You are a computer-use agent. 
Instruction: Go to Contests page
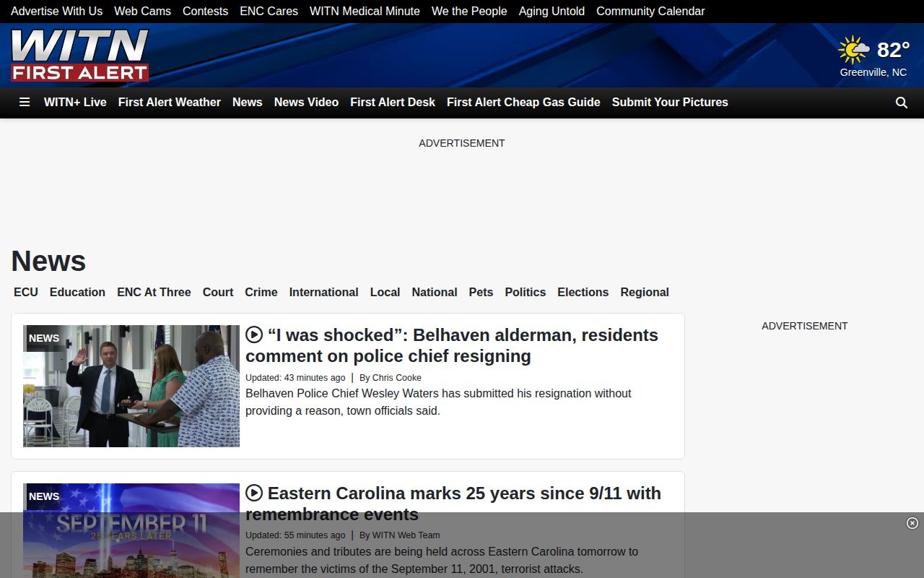click(x=205, y=12)
